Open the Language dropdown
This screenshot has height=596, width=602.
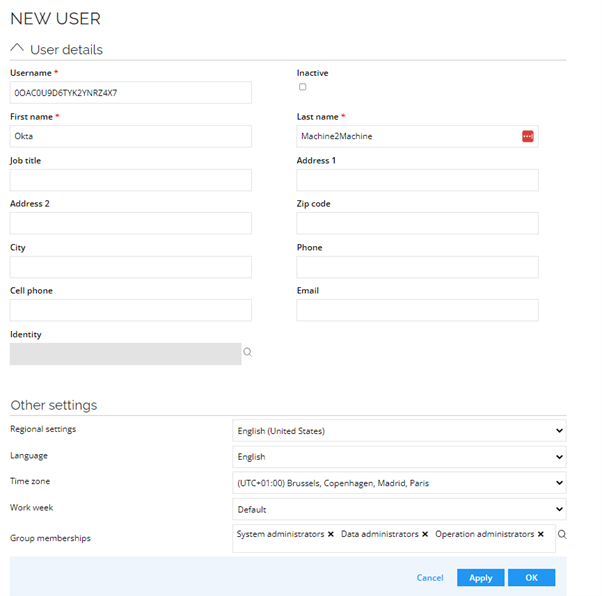(x=399, y=457)
